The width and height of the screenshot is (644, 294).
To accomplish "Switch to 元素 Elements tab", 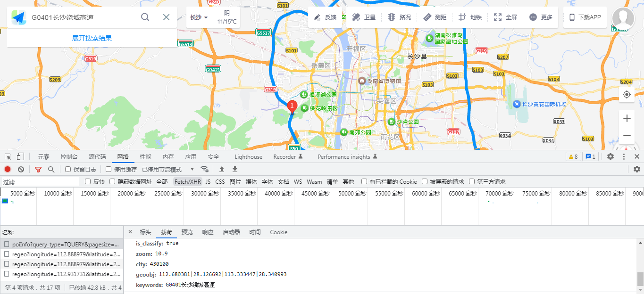I will (43, 156).
